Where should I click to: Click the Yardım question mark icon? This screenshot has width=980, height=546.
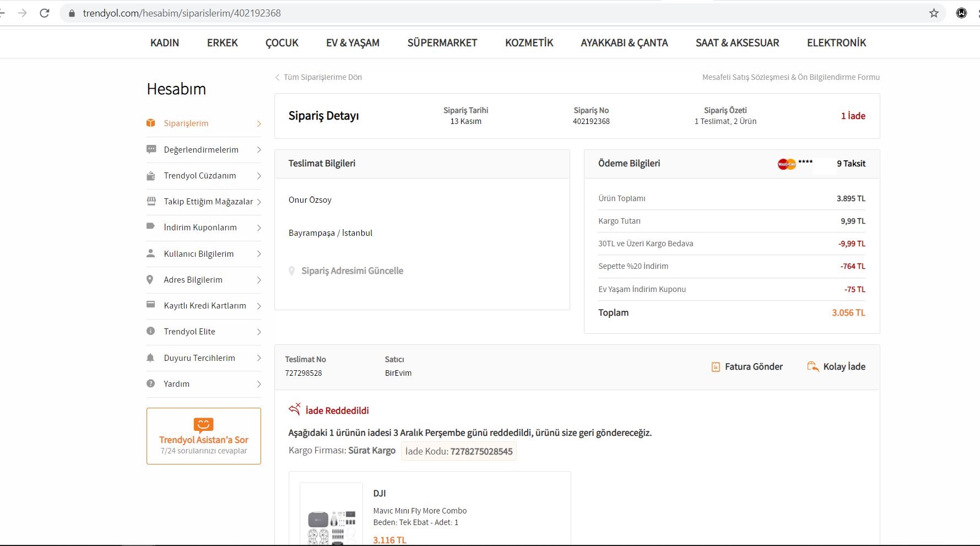[150, 383]
